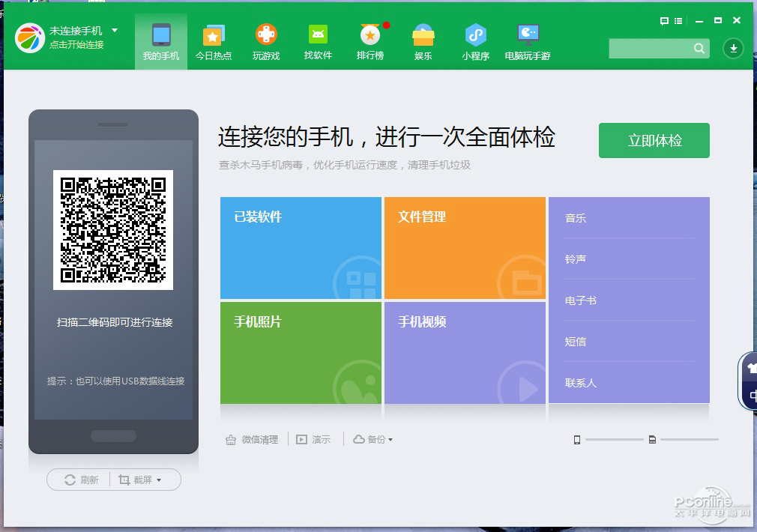Click the 立即体检 button

(x=654, y=140)
